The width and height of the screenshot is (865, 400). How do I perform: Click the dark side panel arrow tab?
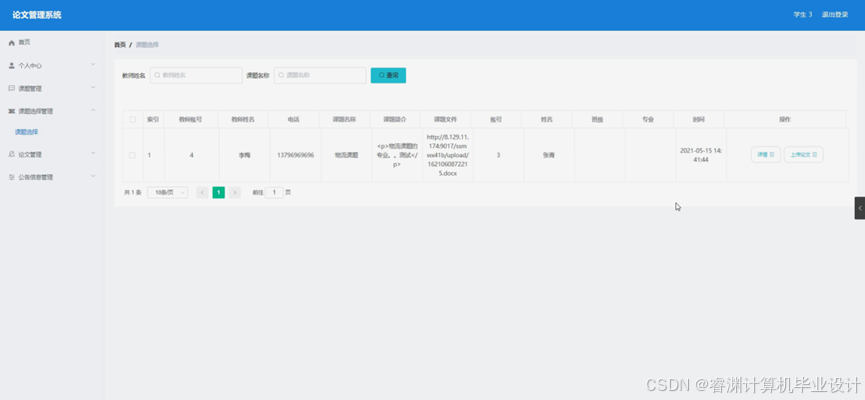pyautogui.click(x=859, y=208)
